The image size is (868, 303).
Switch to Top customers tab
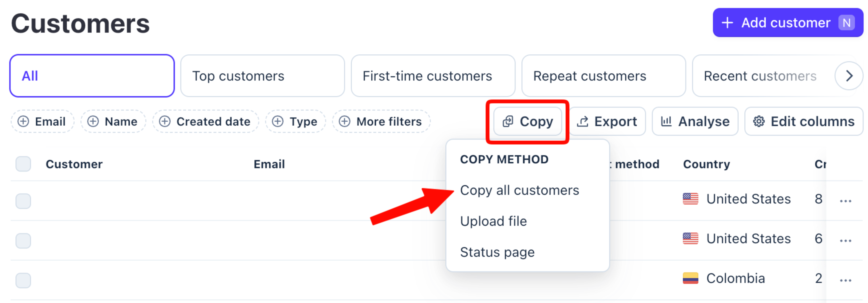click(x=262, y=76)
